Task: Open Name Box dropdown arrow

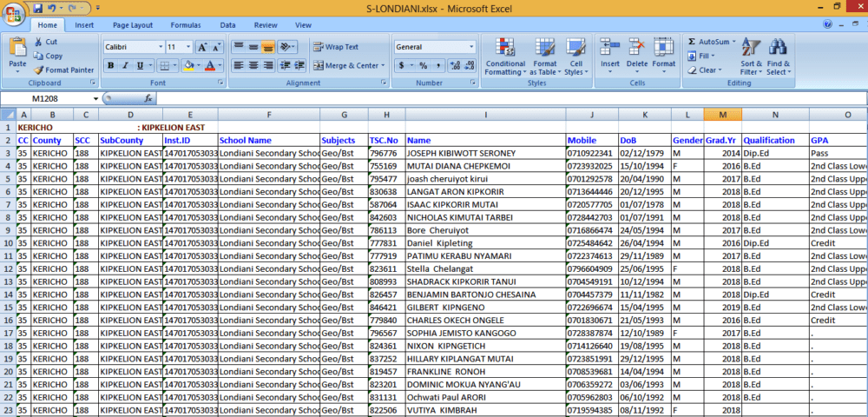Action: tap(95, 98)
